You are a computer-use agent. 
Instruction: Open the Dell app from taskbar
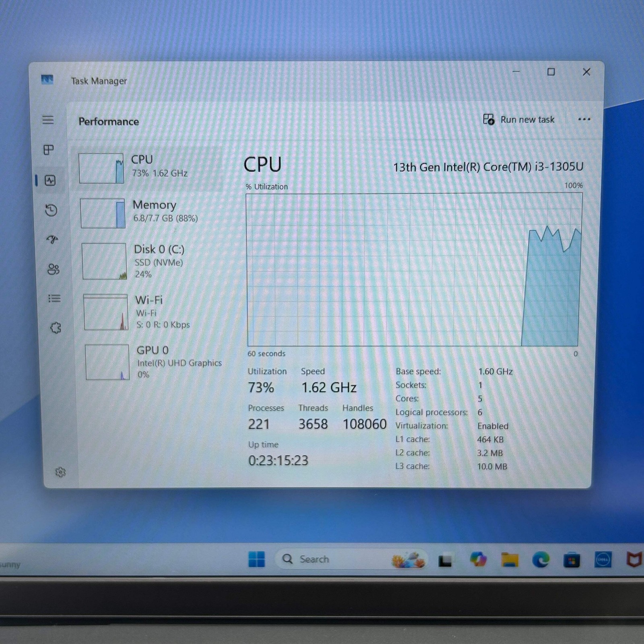click(603, 559)
